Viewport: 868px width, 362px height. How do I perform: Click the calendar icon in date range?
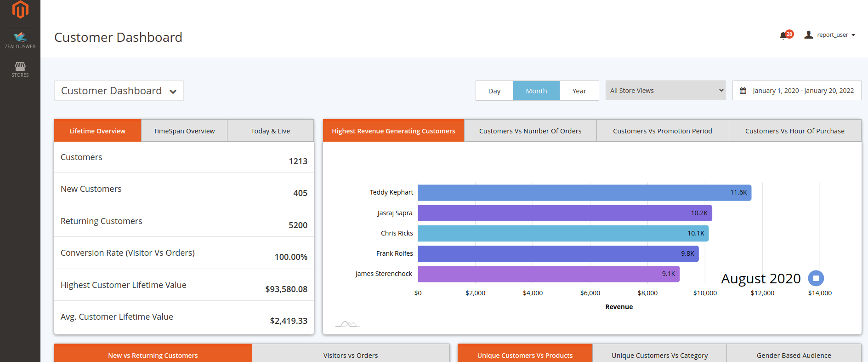tap(743, 91)
